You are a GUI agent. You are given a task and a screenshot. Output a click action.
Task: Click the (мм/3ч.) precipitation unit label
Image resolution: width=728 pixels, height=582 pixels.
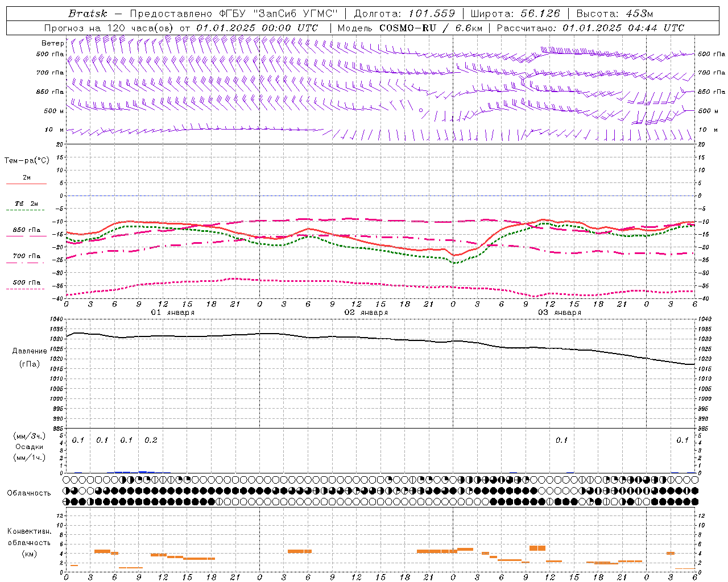tap(30, 436)
